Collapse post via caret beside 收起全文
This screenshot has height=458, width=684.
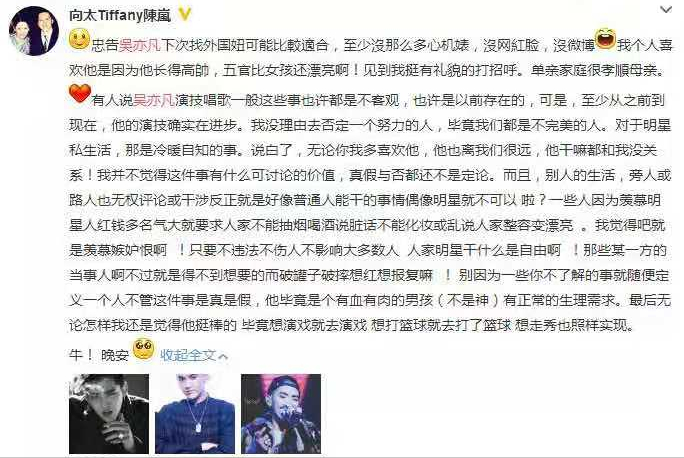coord(223,356)
